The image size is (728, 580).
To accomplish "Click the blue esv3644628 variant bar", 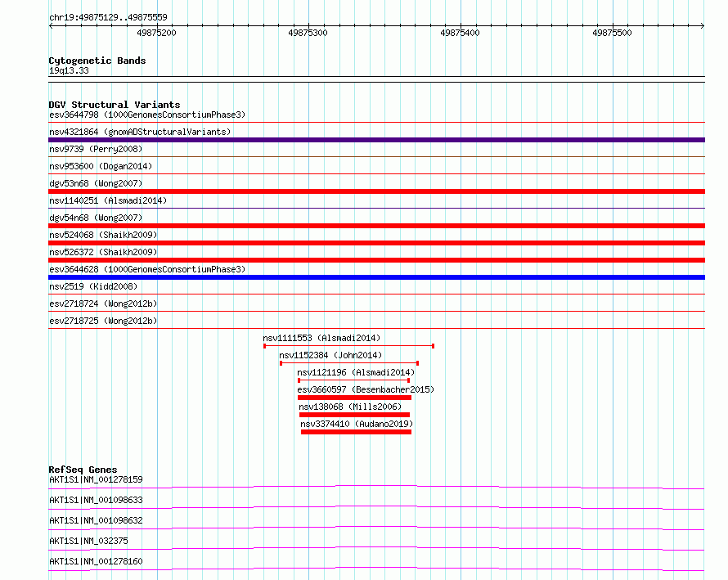I will [376, 277].
